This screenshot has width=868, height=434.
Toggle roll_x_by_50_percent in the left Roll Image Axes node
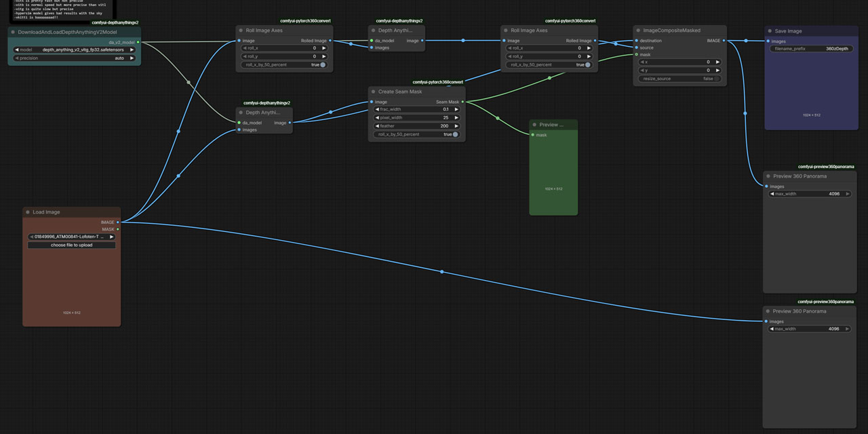pos(285,65)
